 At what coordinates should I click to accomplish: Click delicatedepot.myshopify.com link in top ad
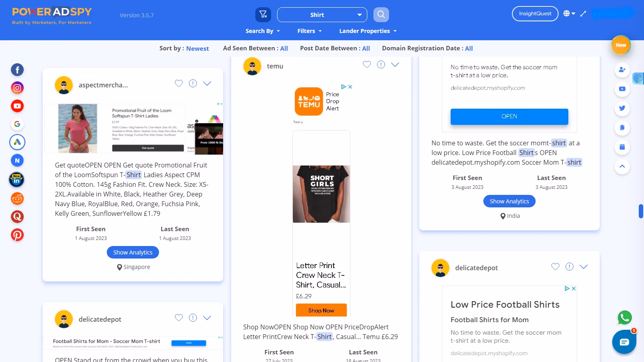click(488, 88)
